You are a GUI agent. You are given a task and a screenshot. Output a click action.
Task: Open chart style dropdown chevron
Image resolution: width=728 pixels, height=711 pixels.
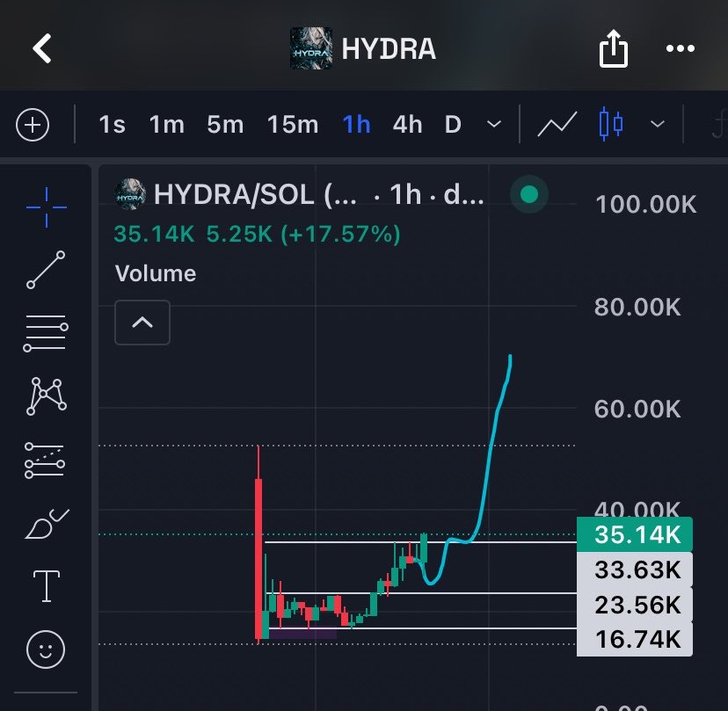tap(658, 124)
